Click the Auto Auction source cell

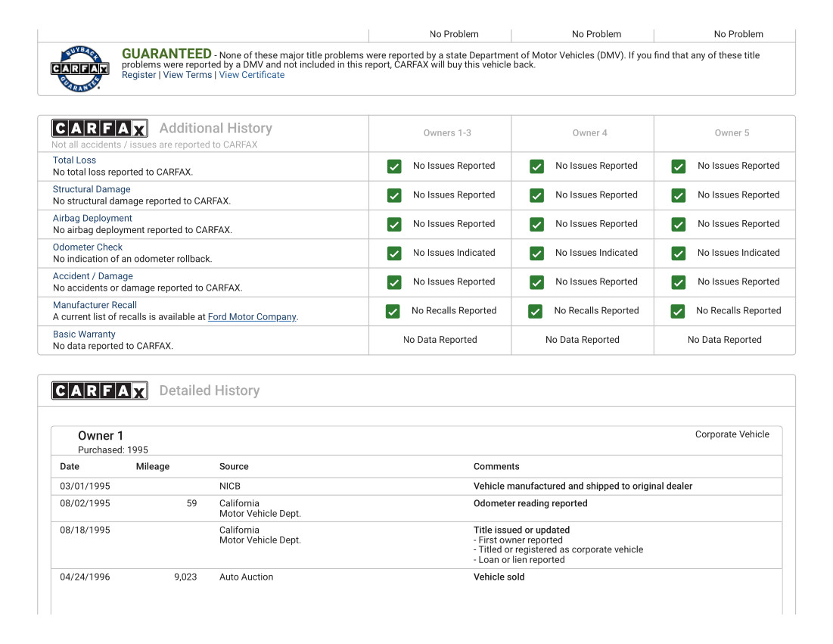coord(246,577)
